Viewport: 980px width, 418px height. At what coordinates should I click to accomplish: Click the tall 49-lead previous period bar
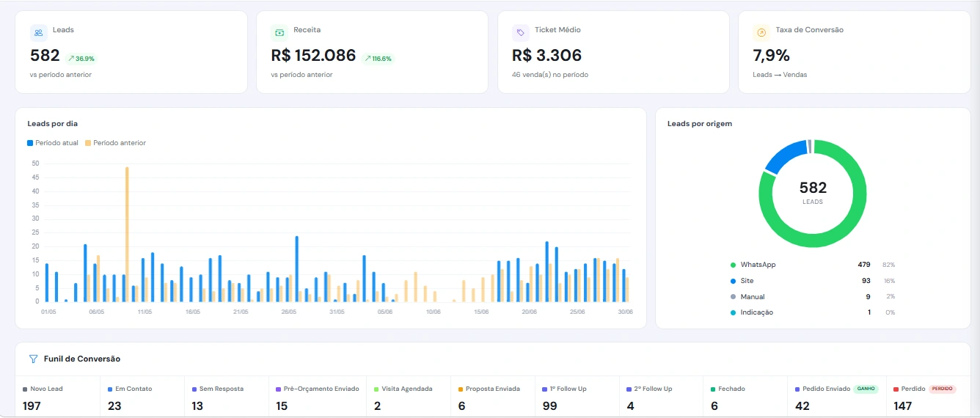pos(127,234)
